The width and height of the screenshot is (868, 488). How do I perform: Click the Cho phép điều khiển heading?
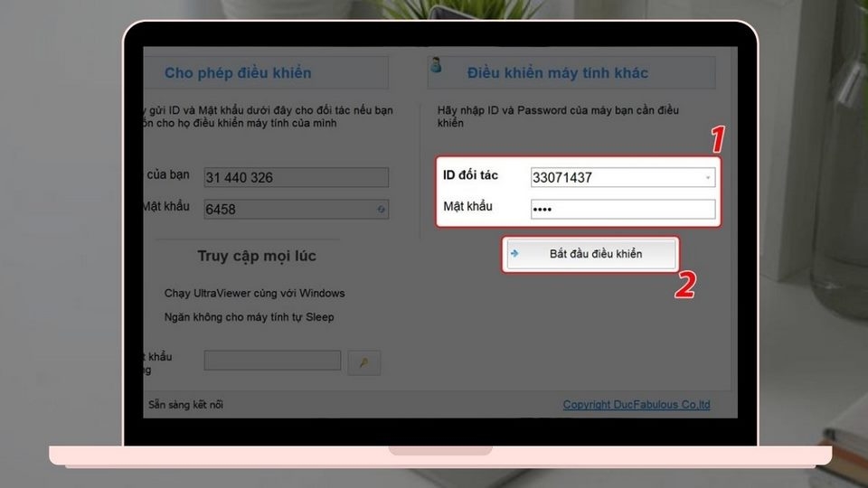coord(238,73)
